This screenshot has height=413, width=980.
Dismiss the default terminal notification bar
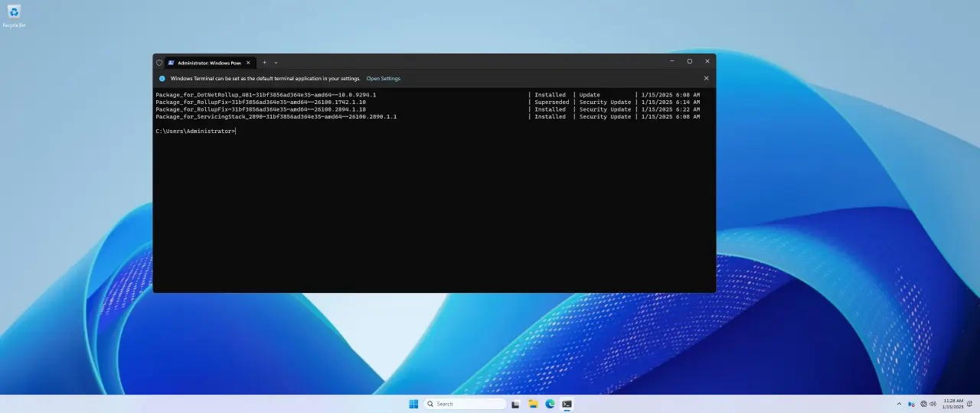(x=706, y=78)
